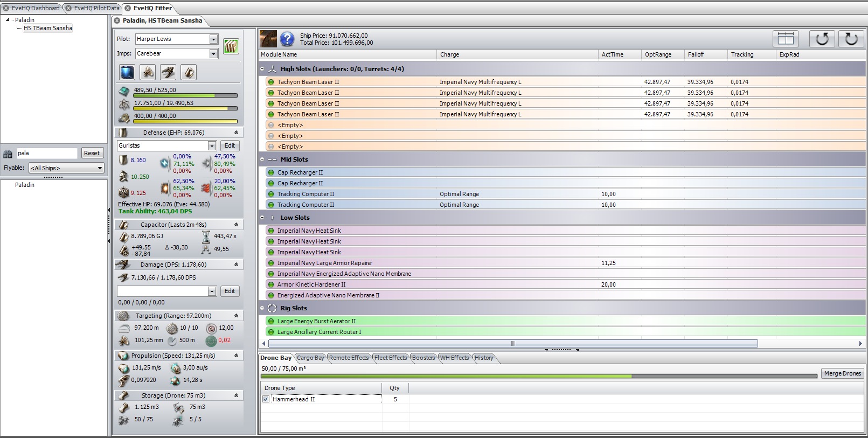Click the redo arrow button
868x438 pixels.
[851, 39]
